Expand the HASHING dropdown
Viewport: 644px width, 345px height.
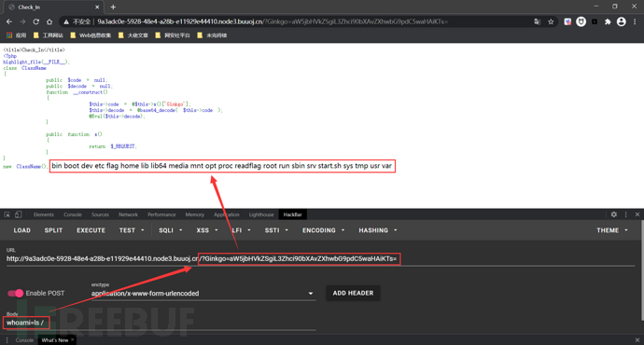(x=378, y=230)
